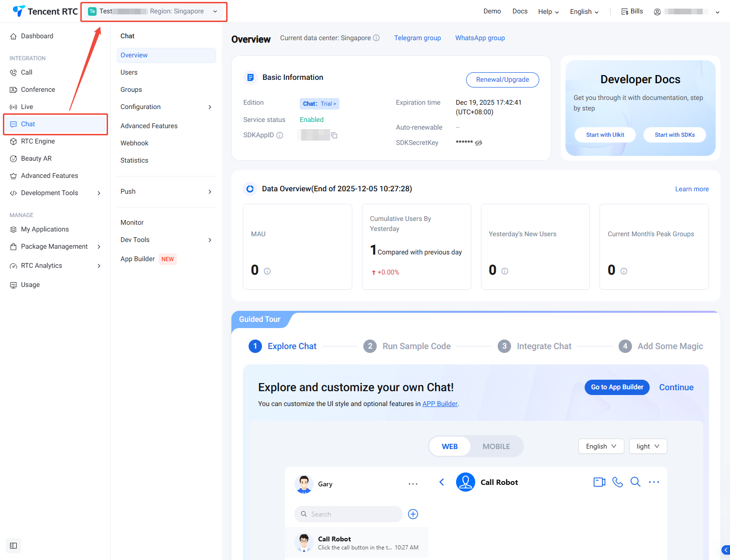Click the search magnifier icon in chat header
The image size is (730, 560).
tap(635, 482)
